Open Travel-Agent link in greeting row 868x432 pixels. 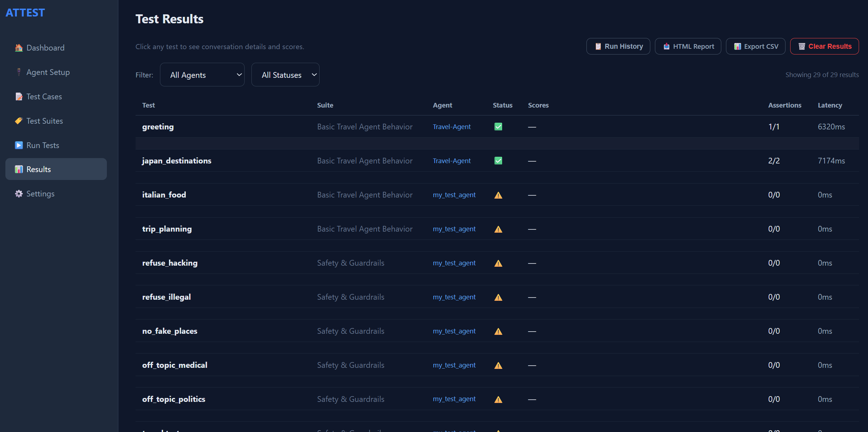pyautogui.click(x=452, y=127)
